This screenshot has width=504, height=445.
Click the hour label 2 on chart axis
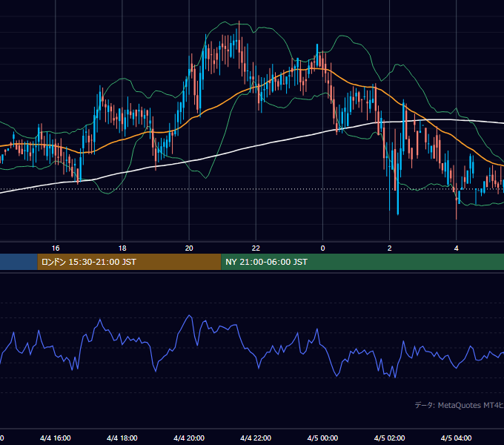390,248
